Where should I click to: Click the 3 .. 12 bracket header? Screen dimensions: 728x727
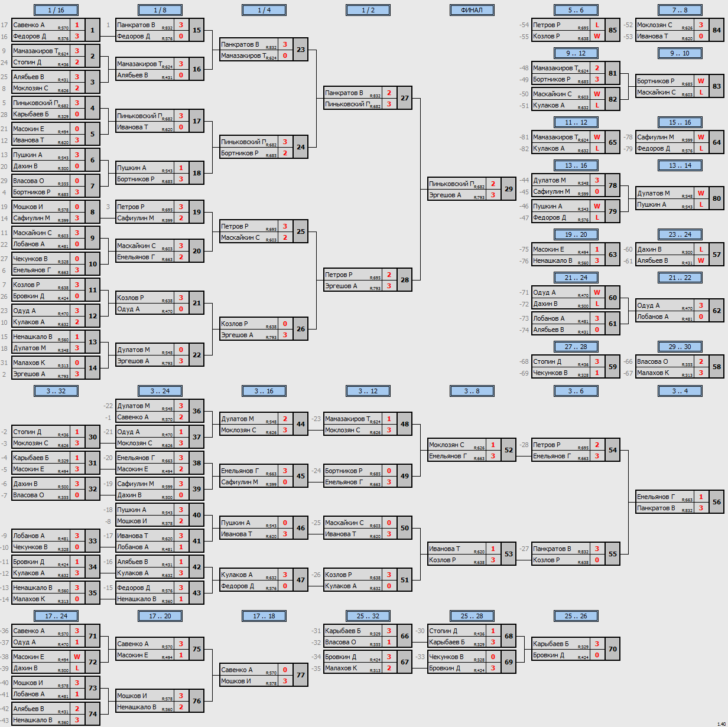pyautogui.click(x=368, y=391)
